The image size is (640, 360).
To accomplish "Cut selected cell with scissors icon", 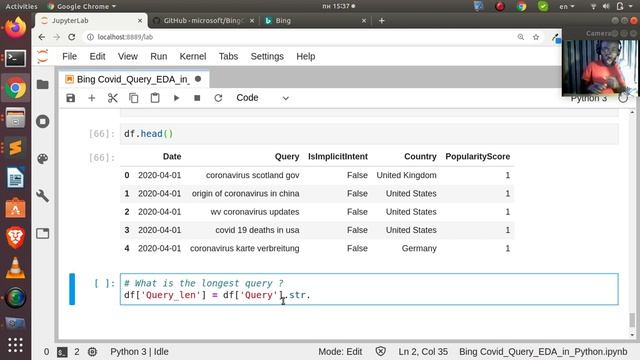I will [113, 98].
